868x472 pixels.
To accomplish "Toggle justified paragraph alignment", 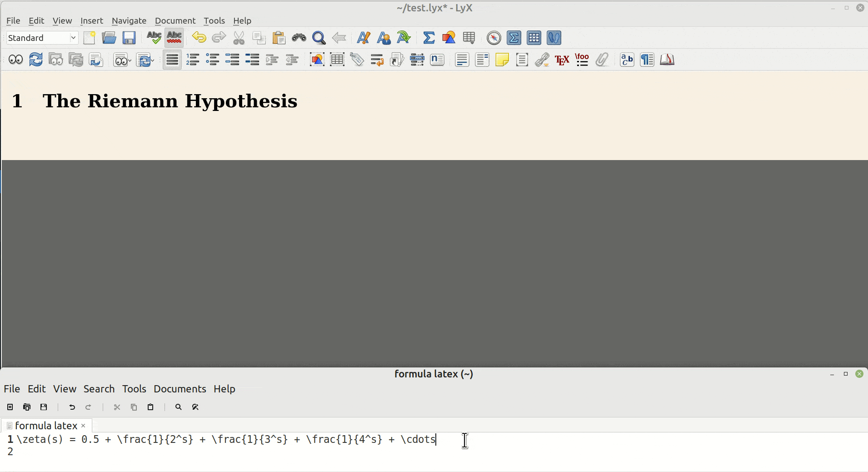I will pyautogui.click(x=172, y=60).
